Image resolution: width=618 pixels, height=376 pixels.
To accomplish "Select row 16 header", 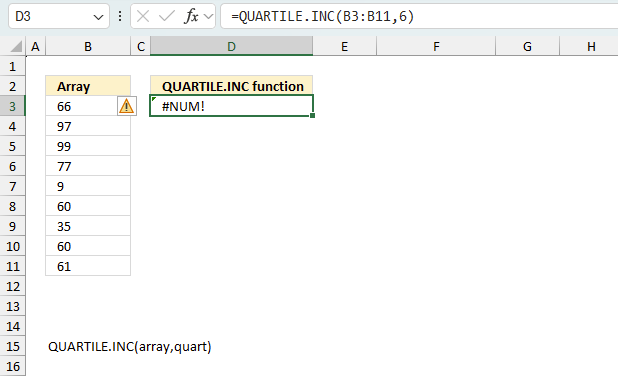I will click(13, 366).
